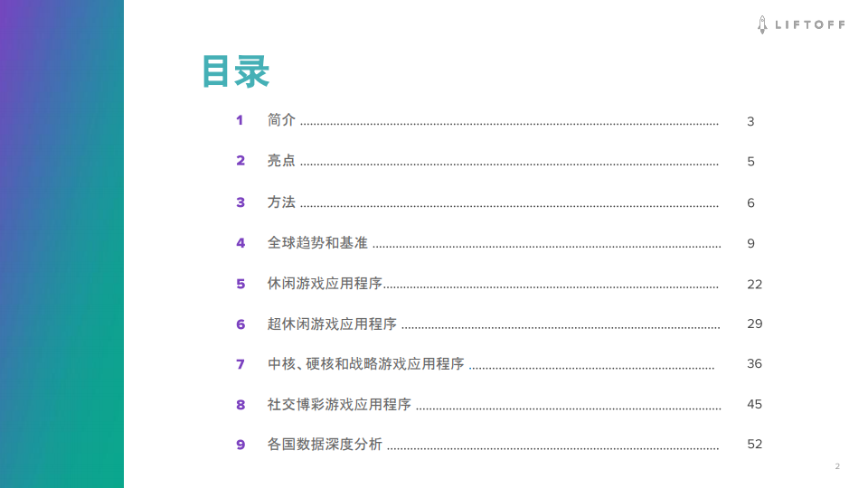Click section number 9 beside 各国数据

pos(241,445)
